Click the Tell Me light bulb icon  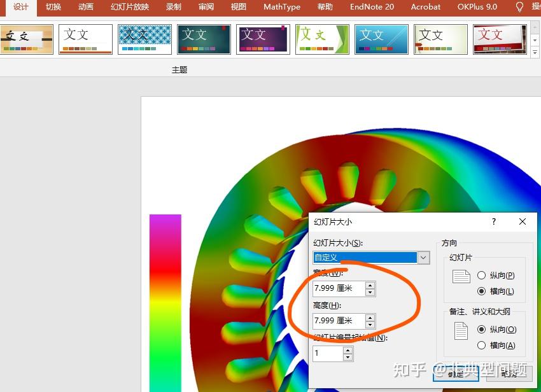click(521, 7)
